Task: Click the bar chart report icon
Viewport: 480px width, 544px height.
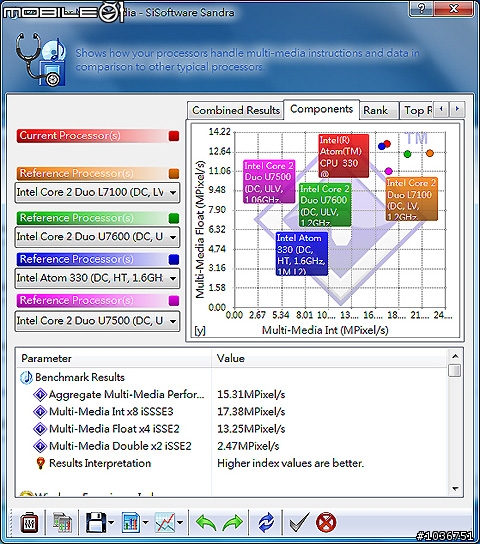Action: (x=131, y=523)
